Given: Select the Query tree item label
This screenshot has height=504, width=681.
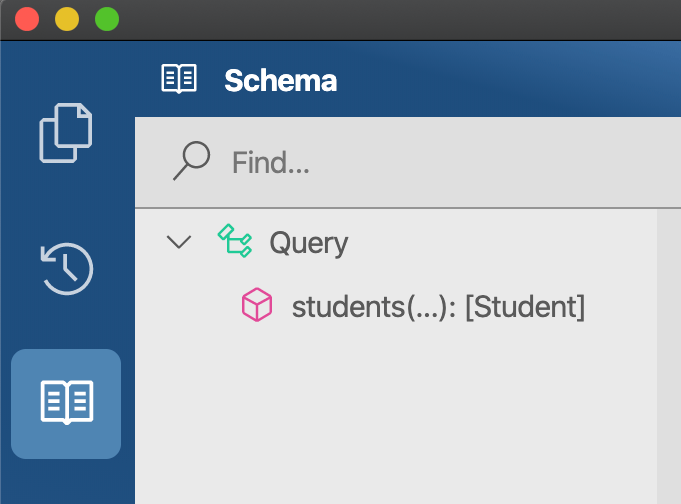Looking at the screenshot, I should coord(309,242).
